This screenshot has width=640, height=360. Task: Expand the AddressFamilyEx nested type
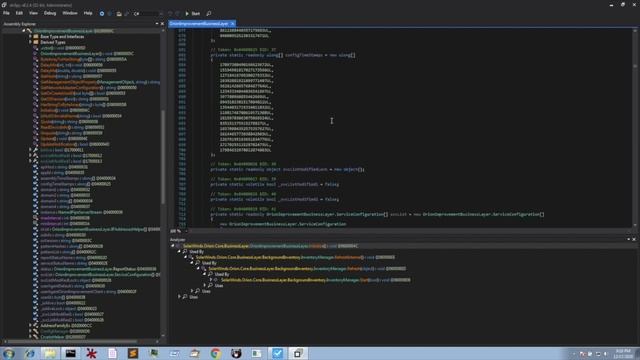coord(30,326)
